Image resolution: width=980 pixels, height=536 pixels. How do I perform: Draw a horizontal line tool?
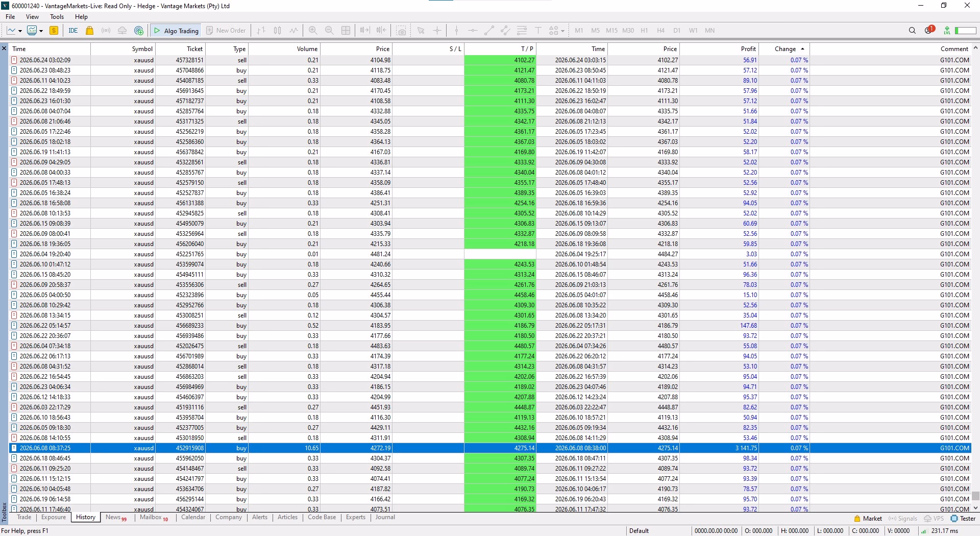tap(473, 31)
